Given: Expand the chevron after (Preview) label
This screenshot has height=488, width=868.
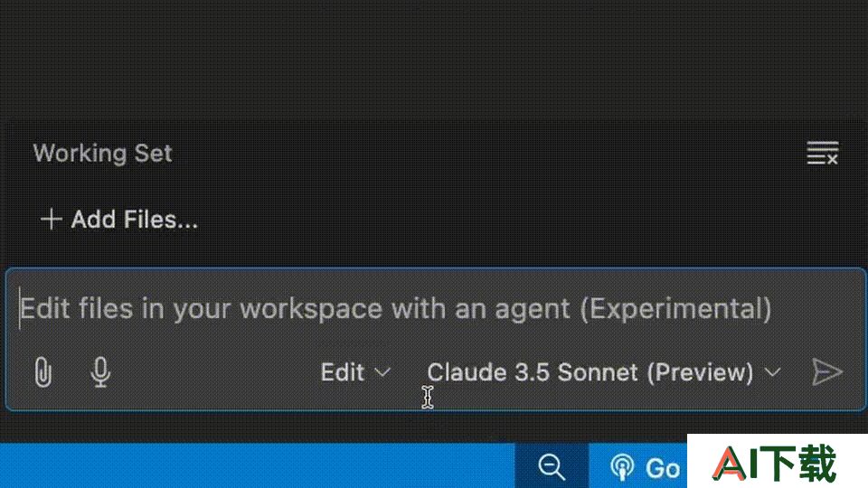Looking at the screenshot, I should click(x=772, y=373).
